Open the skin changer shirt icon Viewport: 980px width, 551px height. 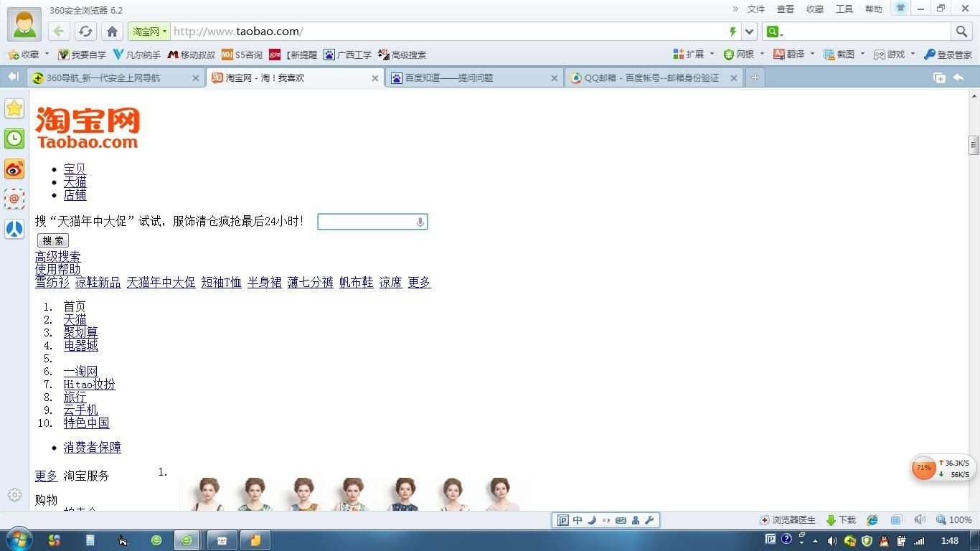[x=901, y=8]
